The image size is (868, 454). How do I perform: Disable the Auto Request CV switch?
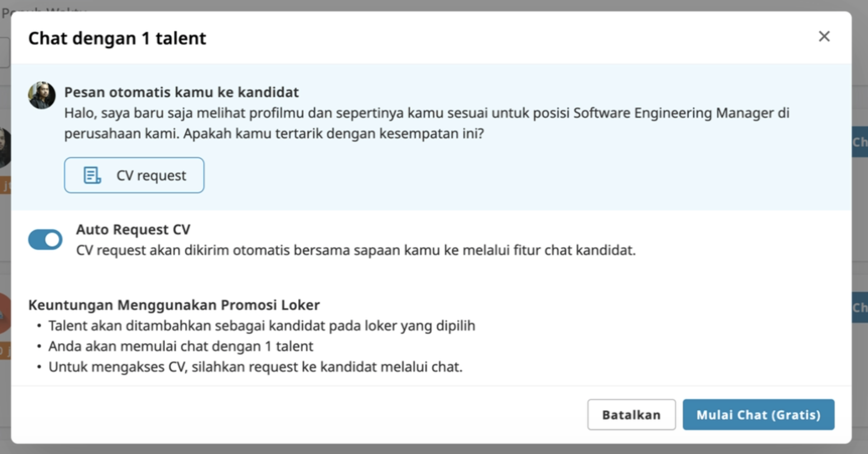pyautogui.click(x=45, y=240)
